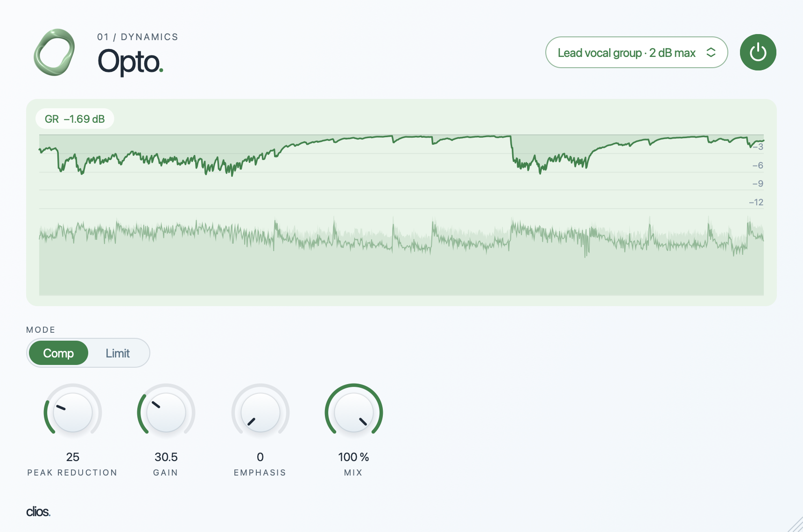
Task: Toggle the plugin power button
Action: (x=758, y=52)
